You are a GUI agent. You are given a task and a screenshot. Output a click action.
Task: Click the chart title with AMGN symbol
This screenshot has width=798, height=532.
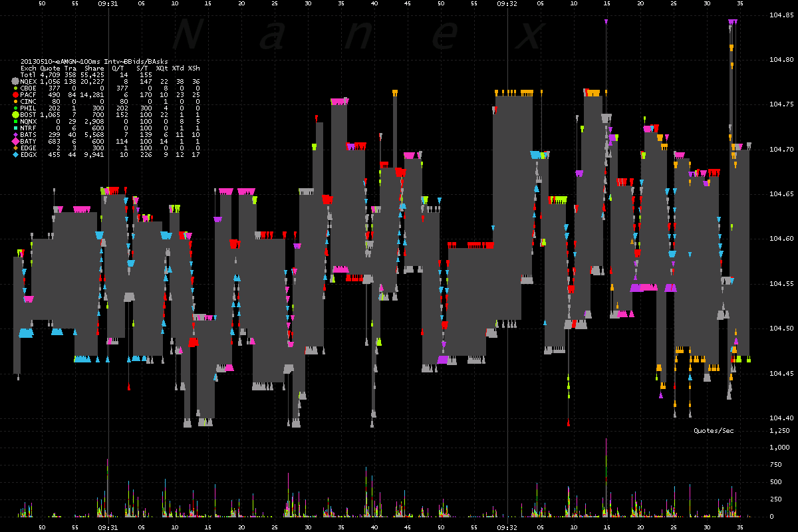tap(92, 61)
